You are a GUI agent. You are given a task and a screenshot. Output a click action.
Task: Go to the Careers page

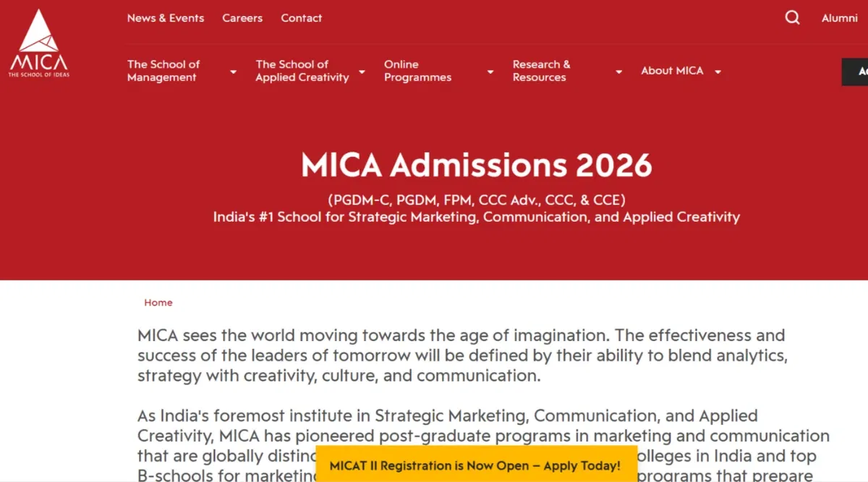[x=242, y=18]
